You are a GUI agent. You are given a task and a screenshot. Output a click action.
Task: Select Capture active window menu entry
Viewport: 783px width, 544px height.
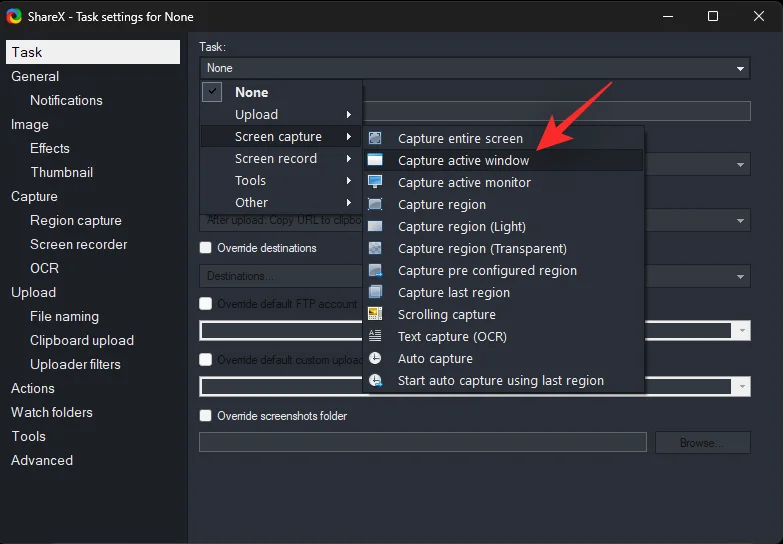(x=464, y=161)
